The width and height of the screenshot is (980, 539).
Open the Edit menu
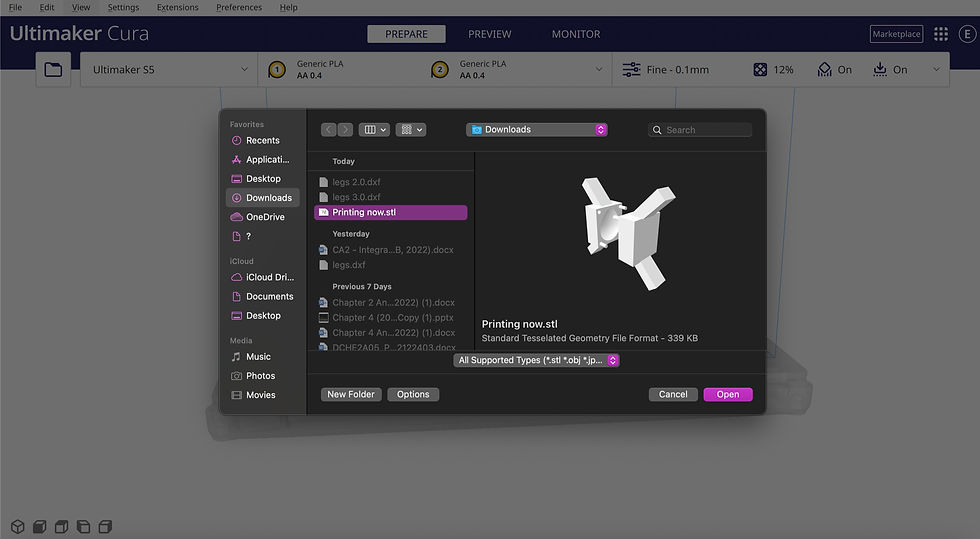click(x=47, y=8)
